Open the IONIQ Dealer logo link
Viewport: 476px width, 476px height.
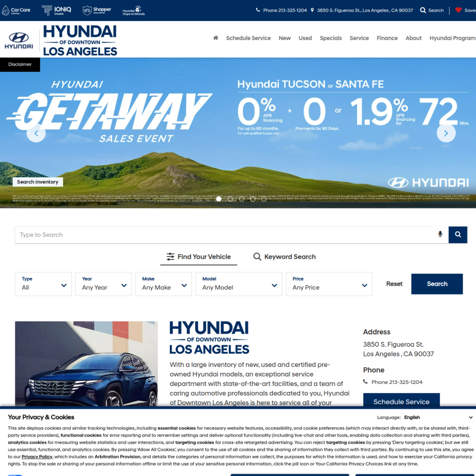57,11
